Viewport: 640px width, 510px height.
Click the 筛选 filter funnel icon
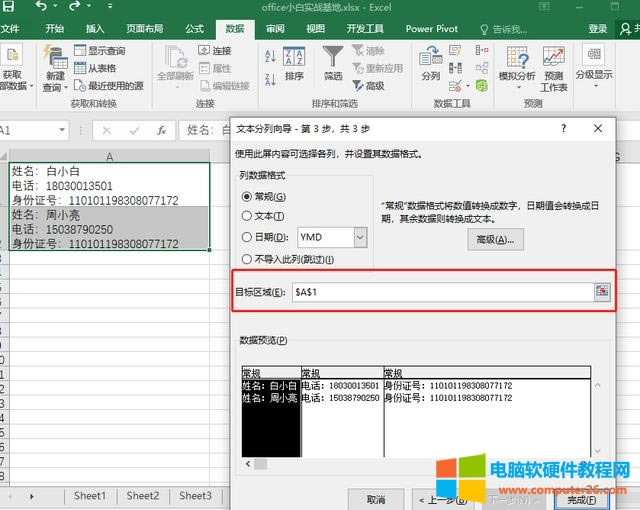332,57
